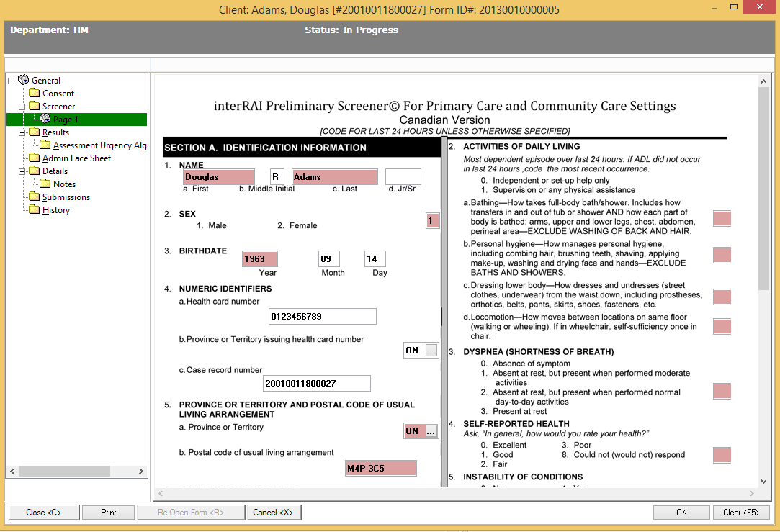Viewport: 780px width, 532px height.
Task: Open History in the tree
Action: pos(56,209)
